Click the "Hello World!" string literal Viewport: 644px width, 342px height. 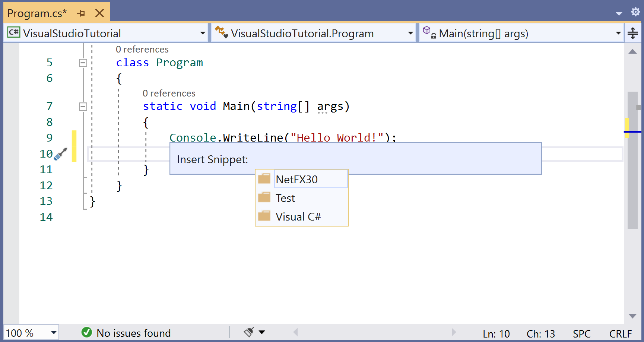pos(337,137)
